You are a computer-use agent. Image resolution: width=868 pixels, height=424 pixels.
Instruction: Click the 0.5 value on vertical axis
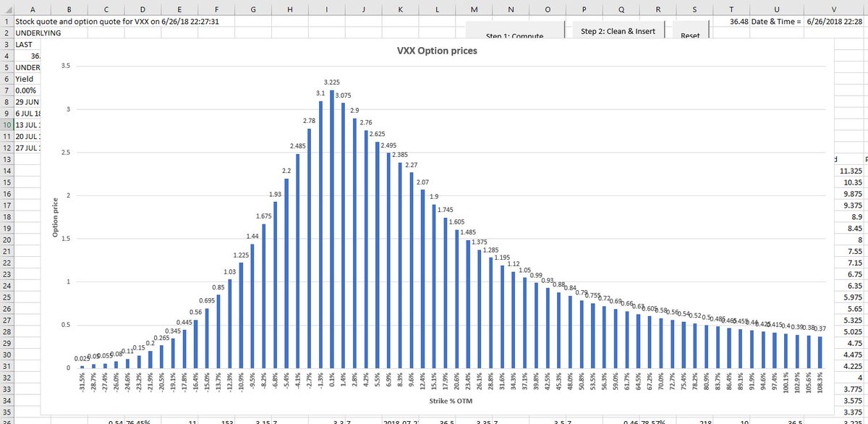click(65, 325)
